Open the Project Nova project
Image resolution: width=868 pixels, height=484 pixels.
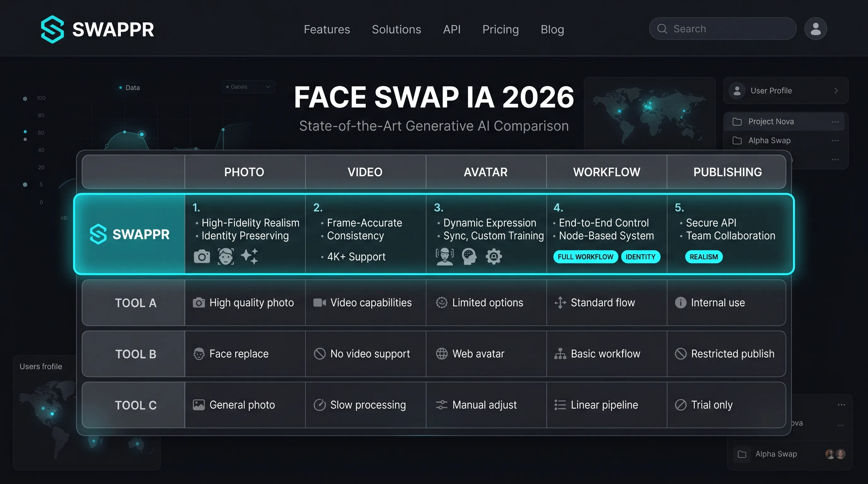coord(784,122)
